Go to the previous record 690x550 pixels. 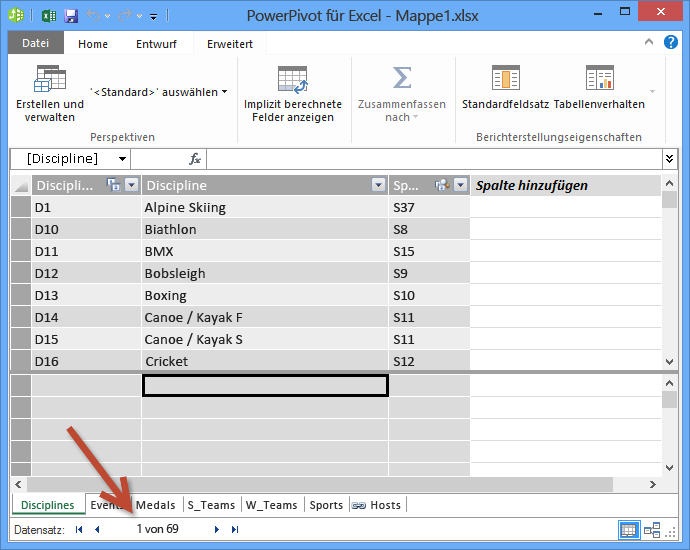click(x=97, y=529)
